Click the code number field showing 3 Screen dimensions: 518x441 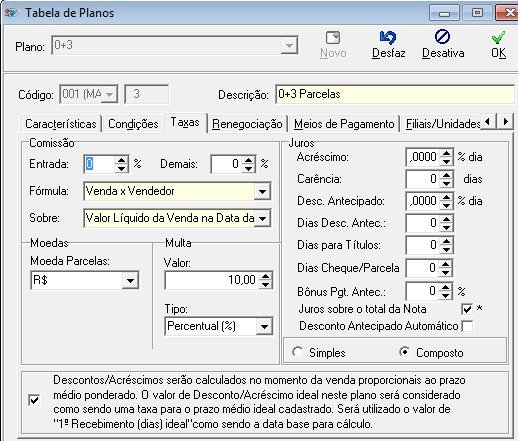(147, 94)
